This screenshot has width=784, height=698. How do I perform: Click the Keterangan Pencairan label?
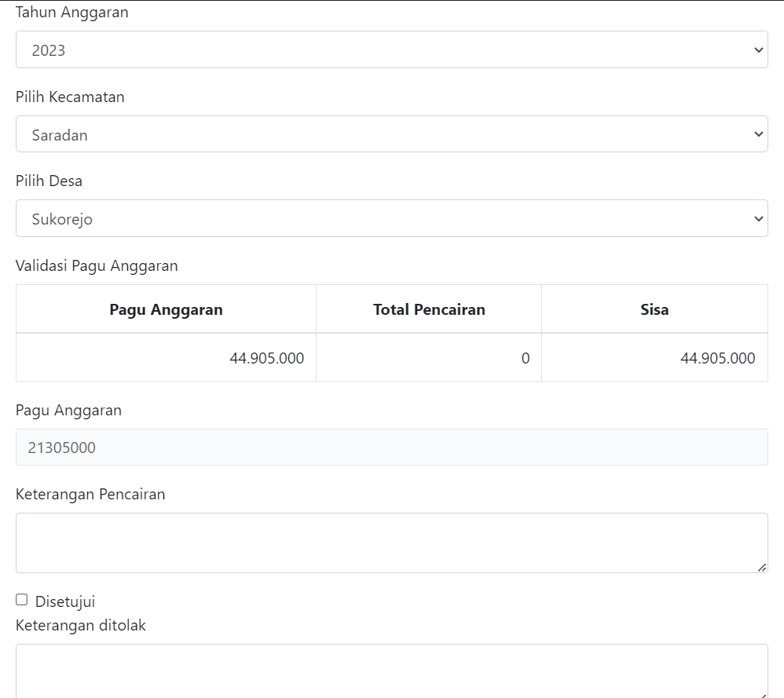pos(90,494)
